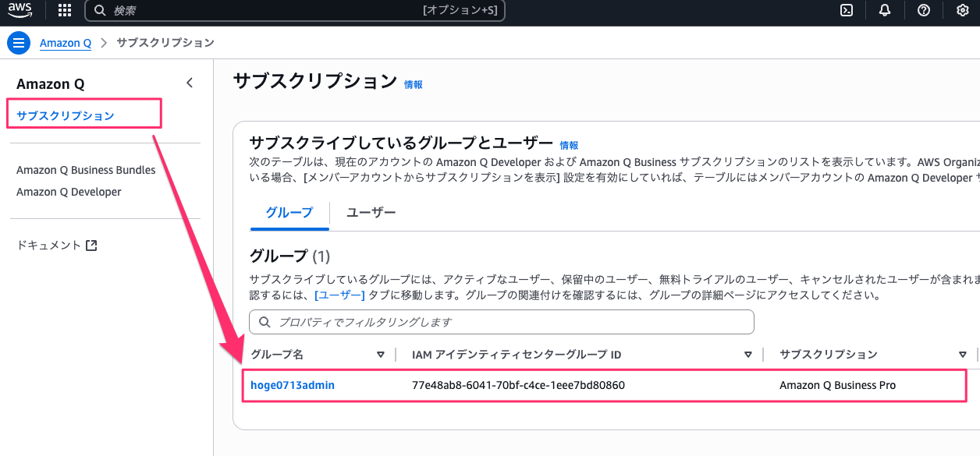Open the notifications bell

pos(885,11)
